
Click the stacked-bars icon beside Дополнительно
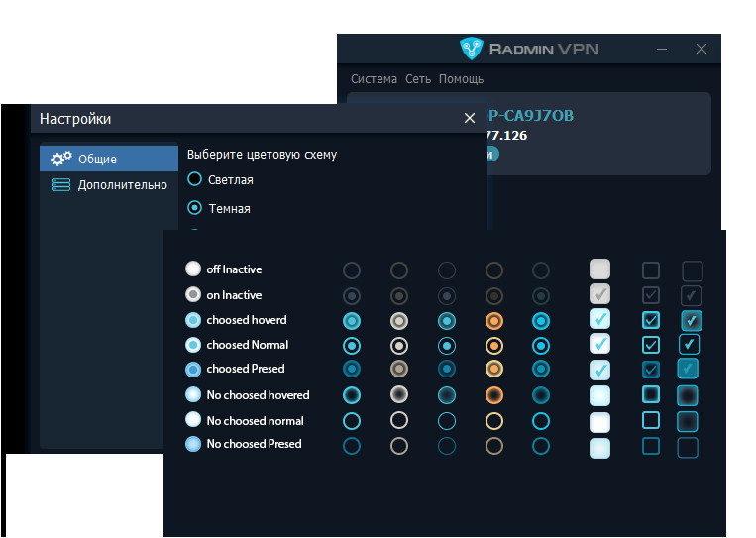click(61, 184)
